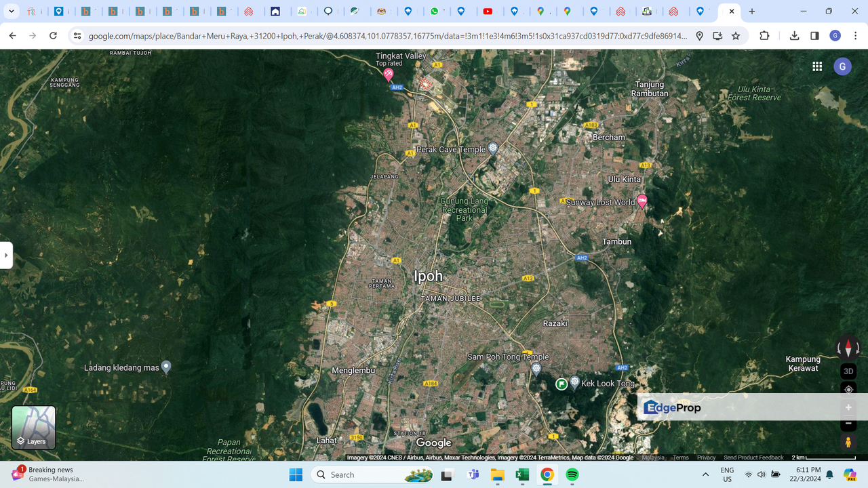
Task: Open the Privacy link
Action: 706,457
